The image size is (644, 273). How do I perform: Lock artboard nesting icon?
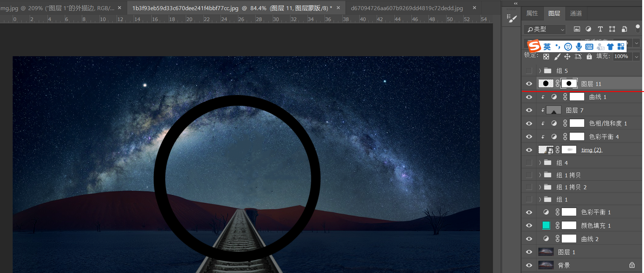coord(578,57)
